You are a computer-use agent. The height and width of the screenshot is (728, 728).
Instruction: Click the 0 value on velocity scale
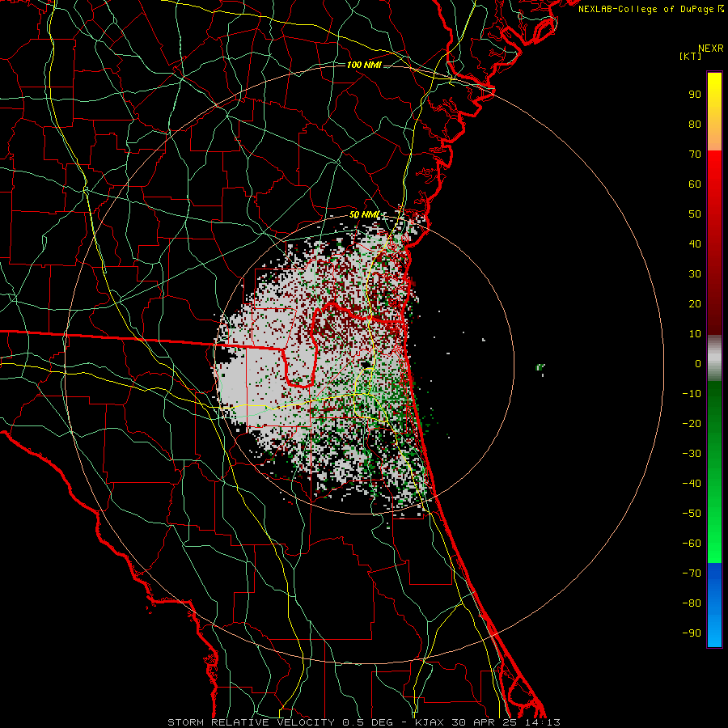coord(698,364)
